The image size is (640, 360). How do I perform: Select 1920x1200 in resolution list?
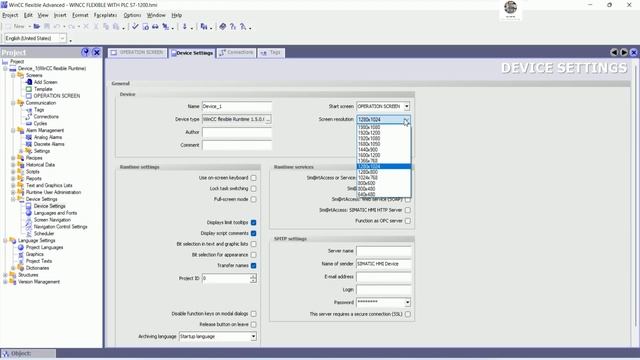[x=383, y=133]
